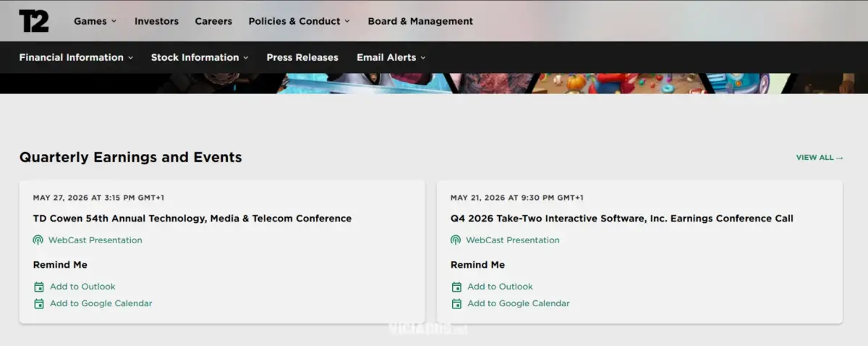Click the Q4 2026 Take-Two Earnings Conference Call title
Screen dimensions: 868x346
pyautogui.click(x=622, y=219)
